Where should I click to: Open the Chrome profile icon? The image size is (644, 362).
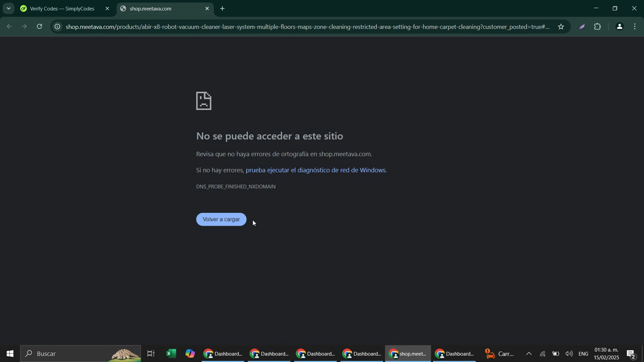(x=620, y=27)
